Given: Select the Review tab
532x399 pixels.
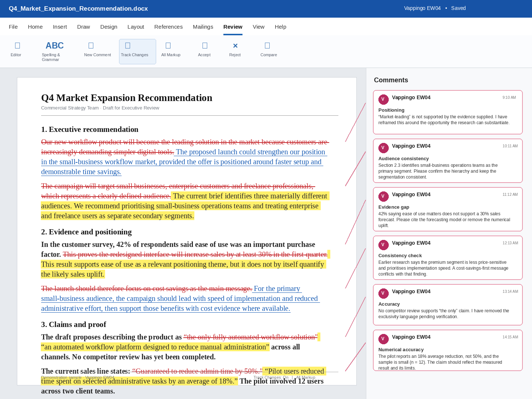Looking at the screenshot, I should [x=233, y=27].
